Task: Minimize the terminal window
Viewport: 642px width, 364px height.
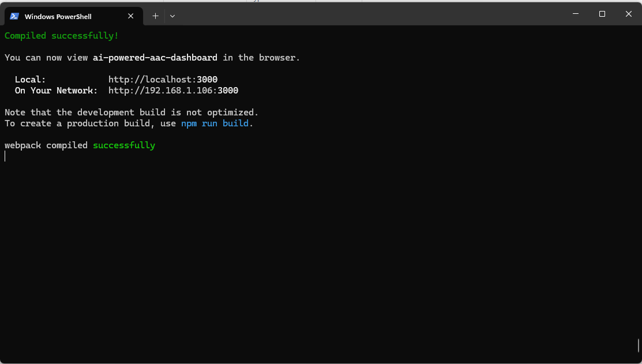Action: (575, 13)
